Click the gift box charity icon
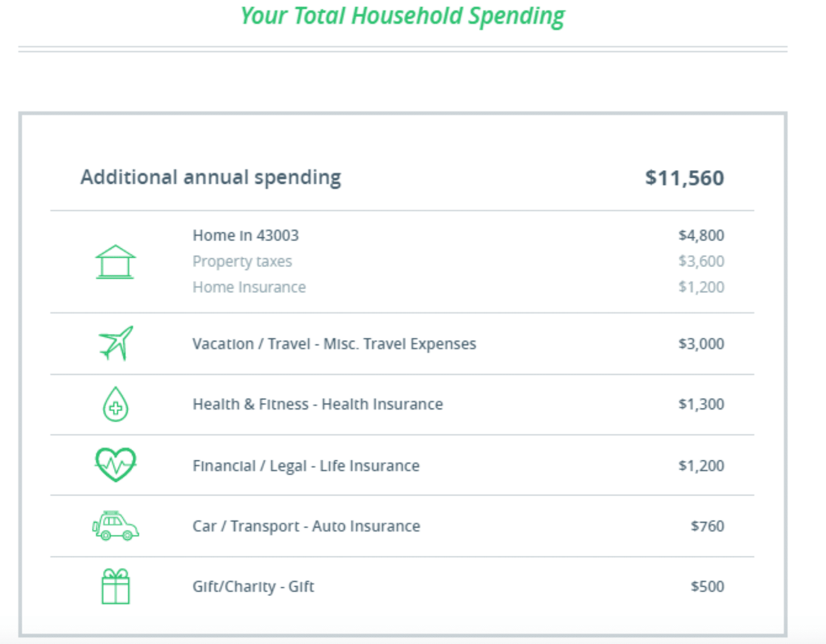 click(x=116, y=586)
